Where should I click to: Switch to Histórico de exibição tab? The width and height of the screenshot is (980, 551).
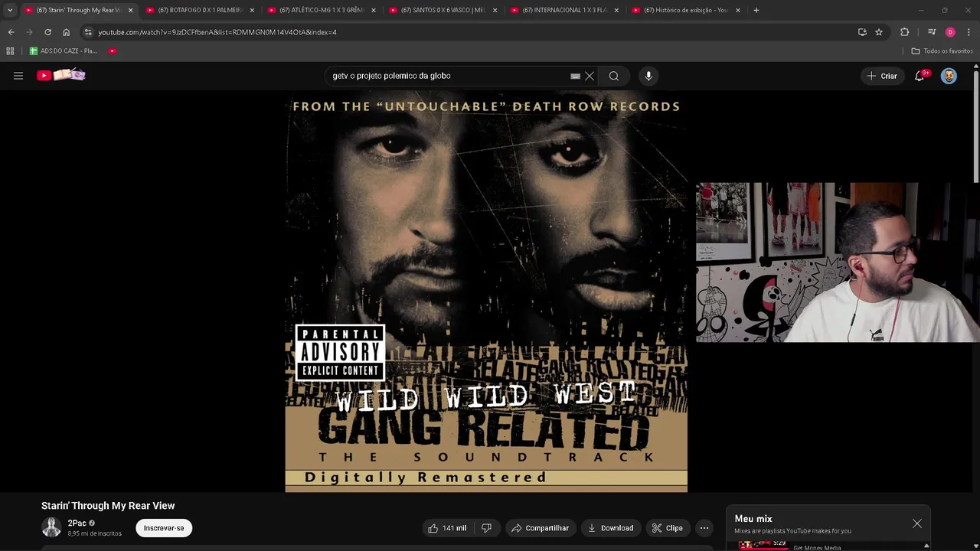point(685,10)
